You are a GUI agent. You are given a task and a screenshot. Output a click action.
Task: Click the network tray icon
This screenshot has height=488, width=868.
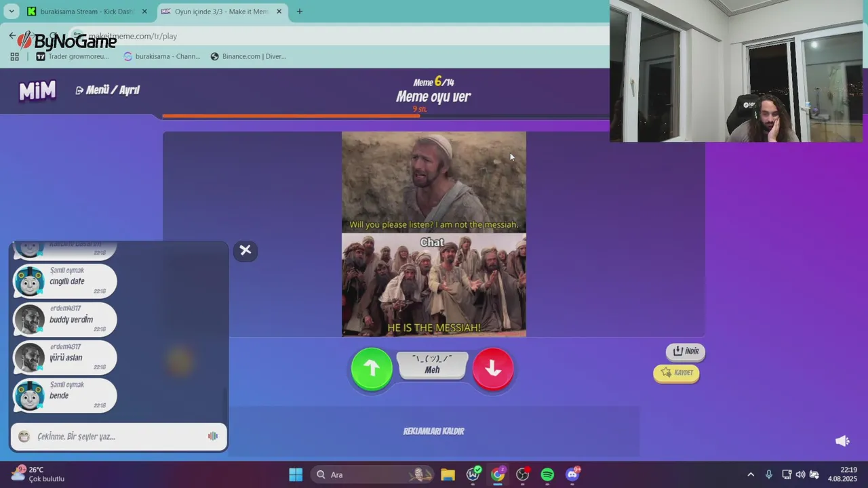pos(787,474)
